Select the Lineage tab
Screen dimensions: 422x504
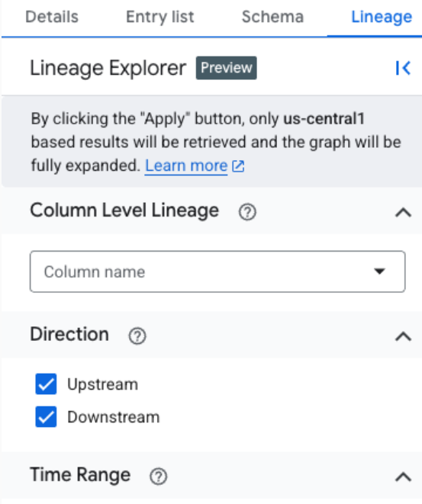pos(382,17)
